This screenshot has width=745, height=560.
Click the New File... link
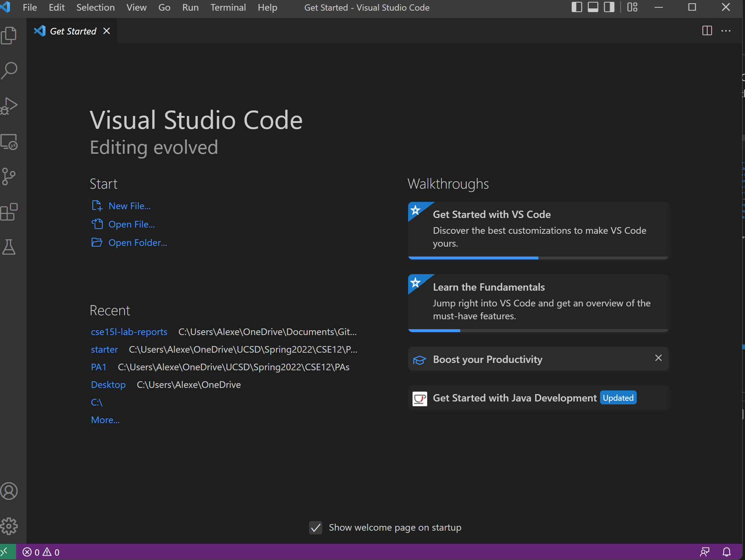point(130,206)
